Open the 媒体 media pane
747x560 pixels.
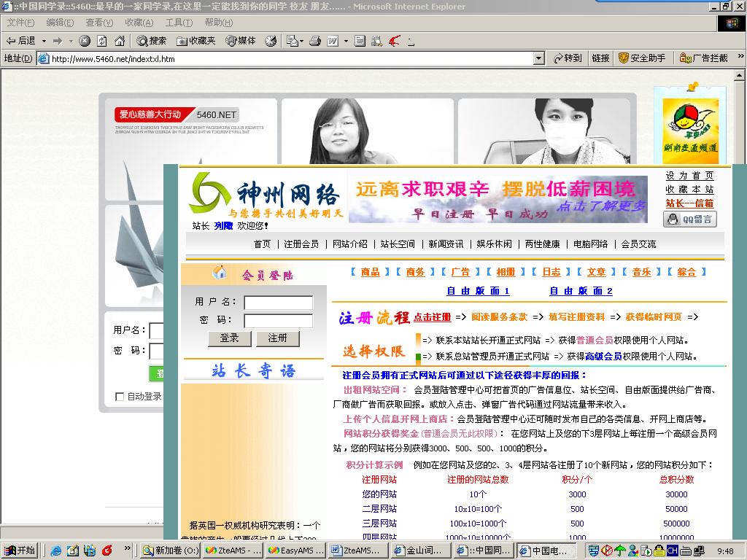(x=241, y=41)
